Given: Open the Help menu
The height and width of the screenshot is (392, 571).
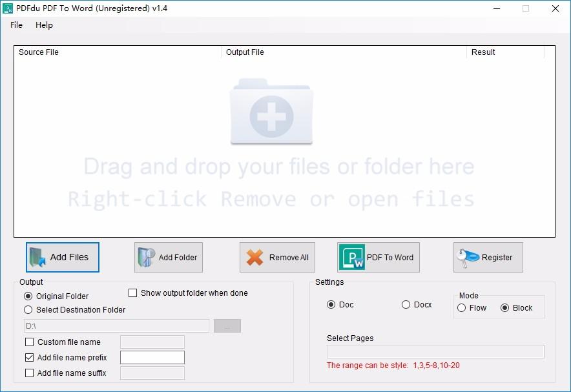Looking at the screenshot, I should pos(44,25).
